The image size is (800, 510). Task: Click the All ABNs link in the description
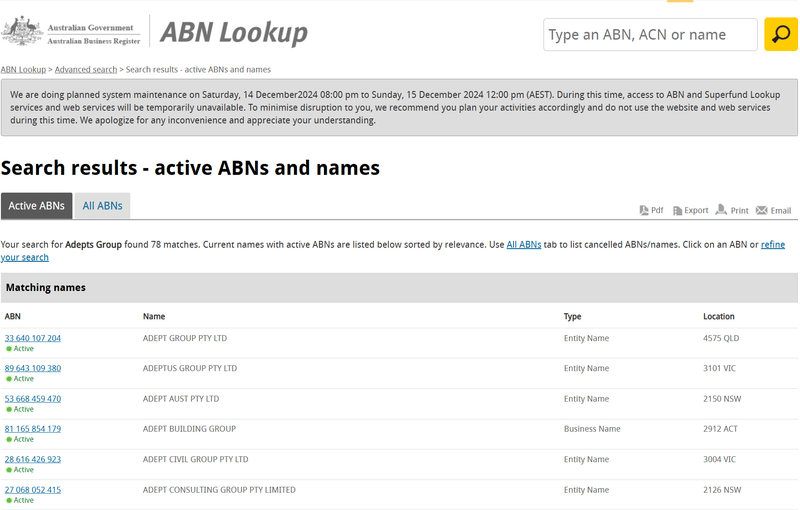click(523, 245)
